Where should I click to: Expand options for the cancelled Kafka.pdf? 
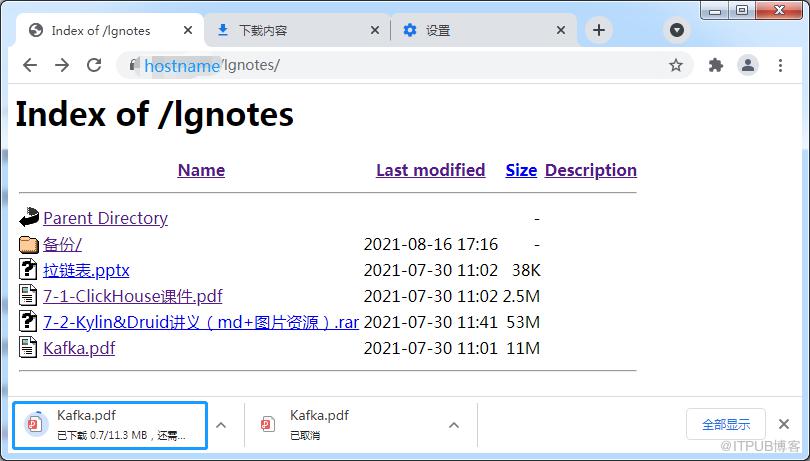pos(454,425)
